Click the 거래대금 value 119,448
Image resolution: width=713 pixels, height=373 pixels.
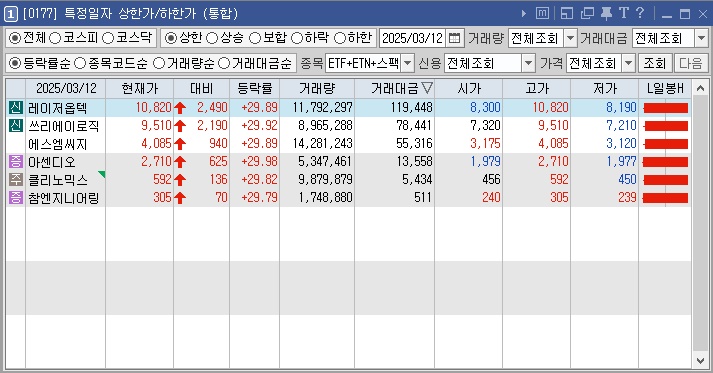[411, 108]
